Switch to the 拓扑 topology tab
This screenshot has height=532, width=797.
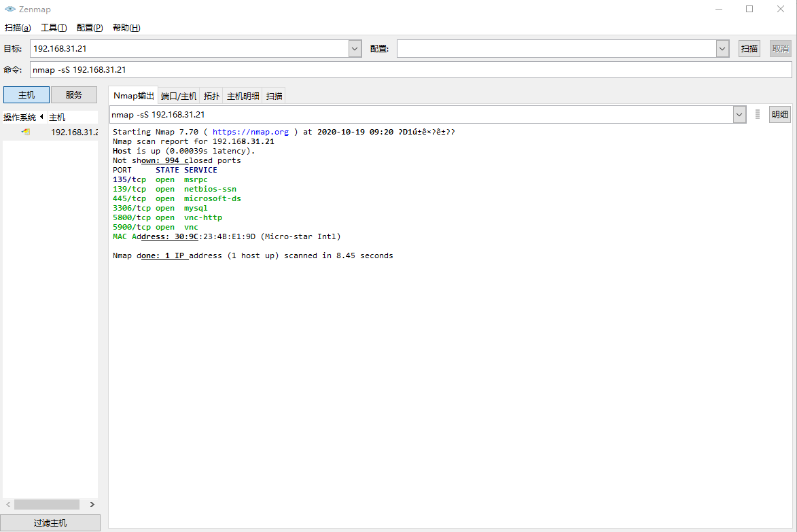point(211,96)
